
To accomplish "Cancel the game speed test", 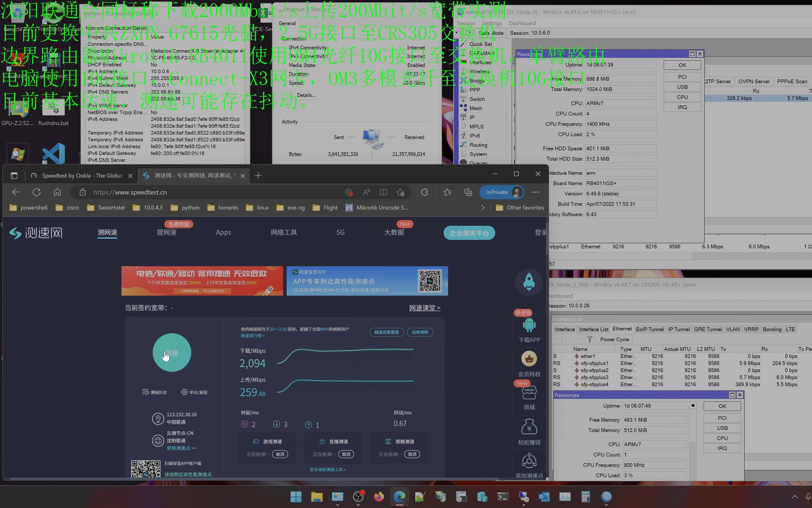I will 280,454.
